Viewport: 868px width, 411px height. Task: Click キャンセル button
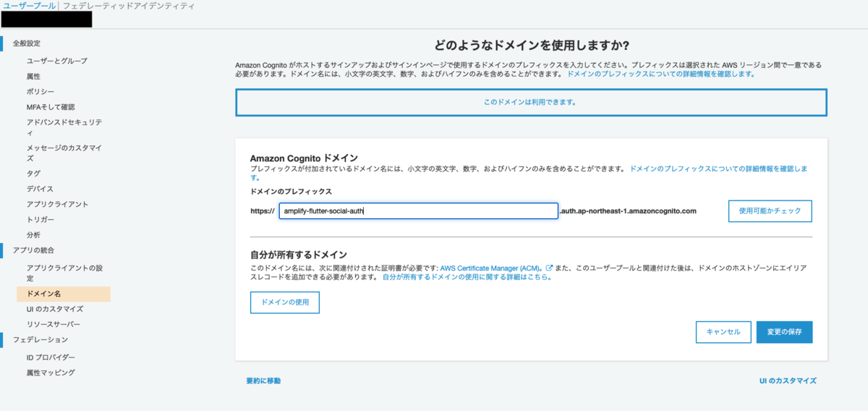point(723,332)
